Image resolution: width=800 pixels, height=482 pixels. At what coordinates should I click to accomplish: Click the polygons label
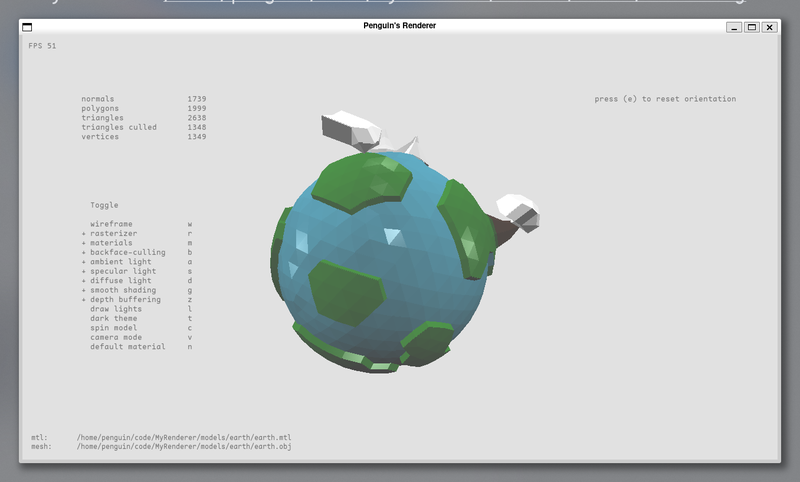100,109
